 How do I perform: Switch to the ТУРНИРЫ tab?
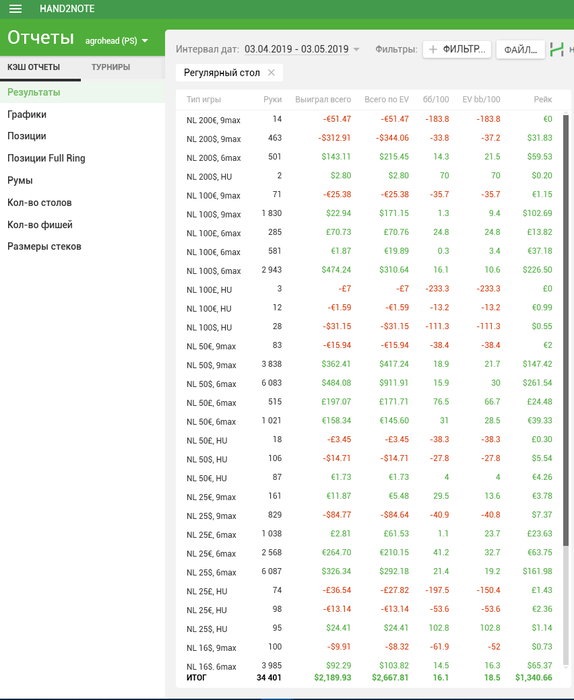(x=111, y=67)
